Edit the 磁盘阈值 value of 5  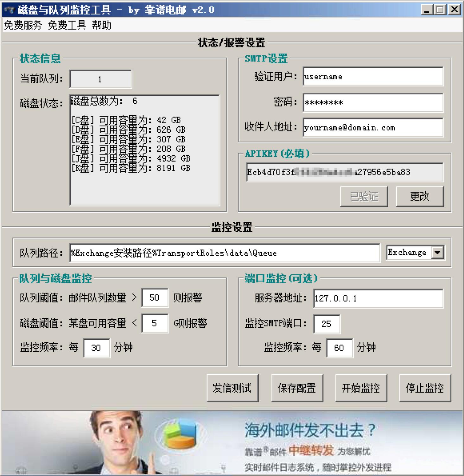pos(155,323)
